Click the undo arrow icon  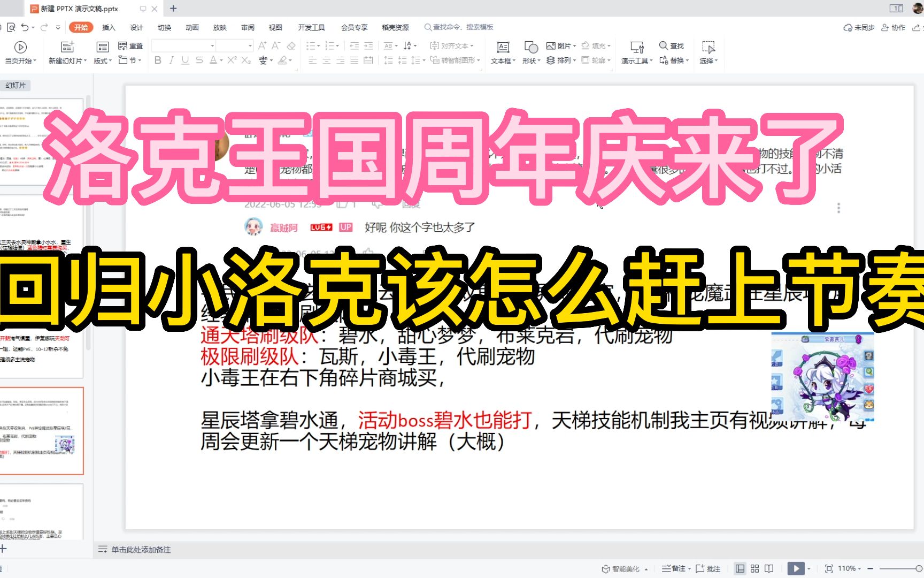click(x=25, y=27)
